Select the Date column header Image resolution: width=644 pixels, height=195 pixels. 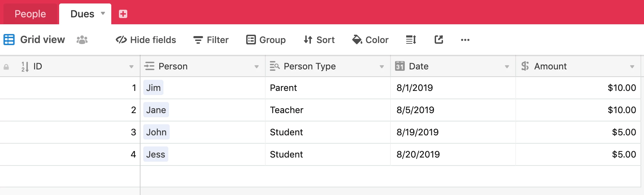pos(453,66)
